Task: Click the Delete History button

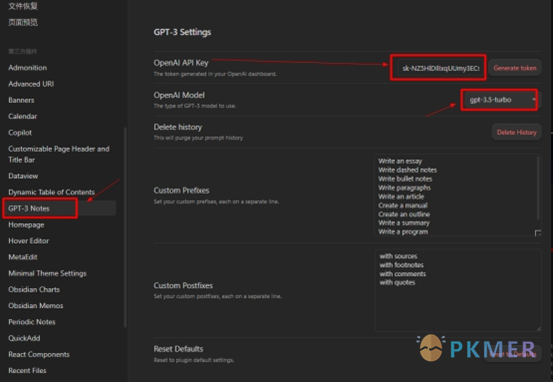Action: tap(517, 132)
